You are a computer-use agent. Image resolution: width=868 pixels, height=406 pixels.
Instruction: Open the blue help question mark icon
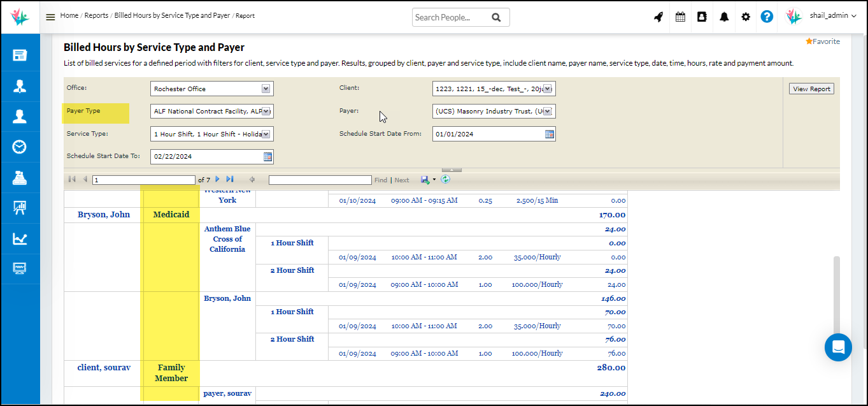click(x=767, y=17)
